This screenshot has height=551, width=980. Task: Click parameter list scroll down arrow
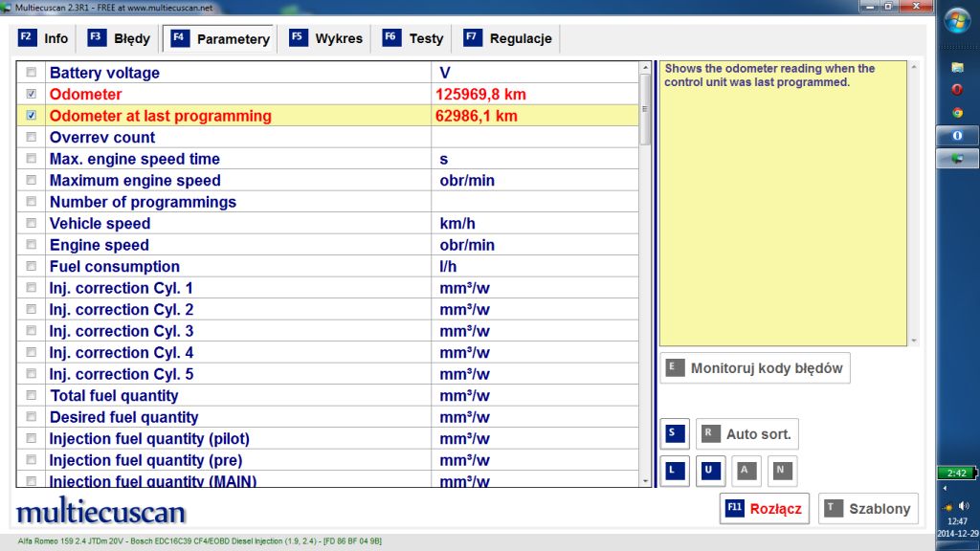click(x=645, y=481)
